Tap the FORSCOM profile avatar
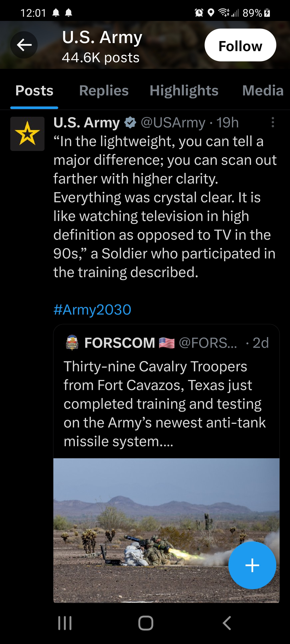 click(72, 343)
